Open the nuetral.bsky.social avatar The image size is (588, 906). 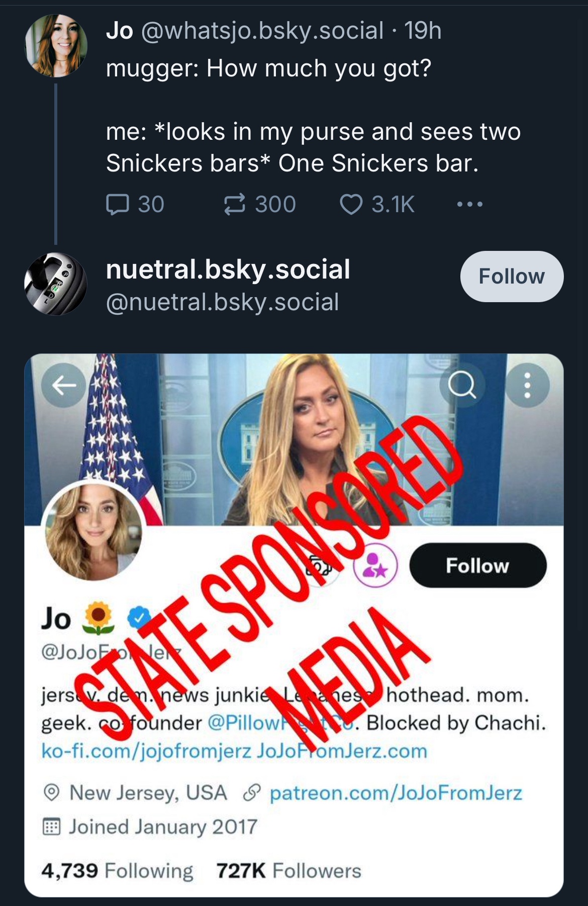tap(56, 284)
